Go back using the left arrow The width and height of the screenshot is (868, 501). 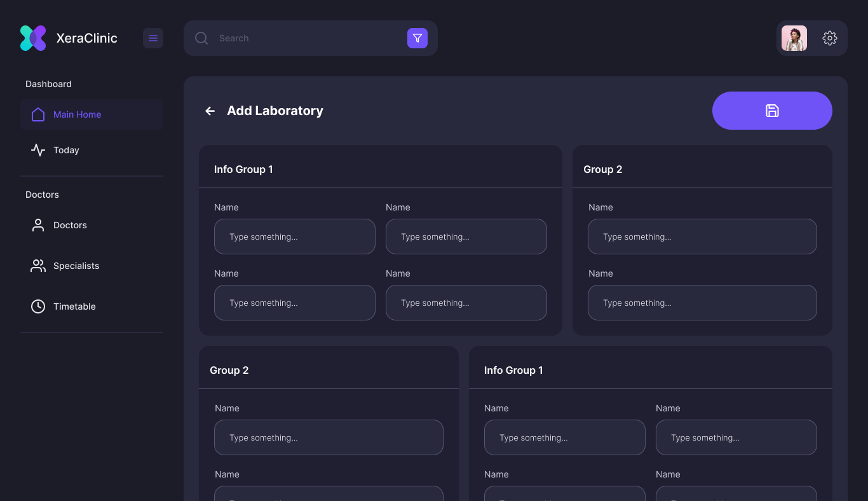click(x=210, y=111)
